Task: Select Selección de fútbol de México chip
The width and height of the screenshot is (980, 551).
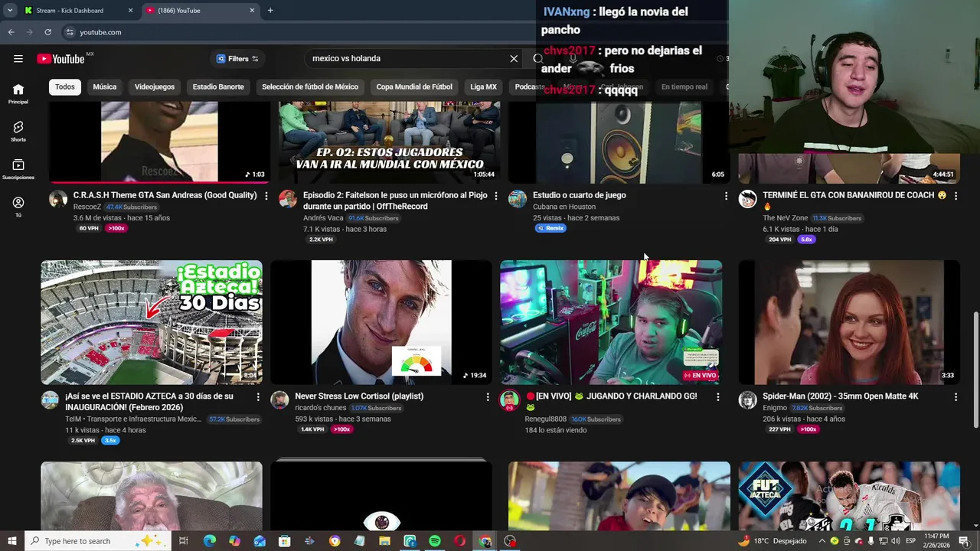Action: point(310,86)
